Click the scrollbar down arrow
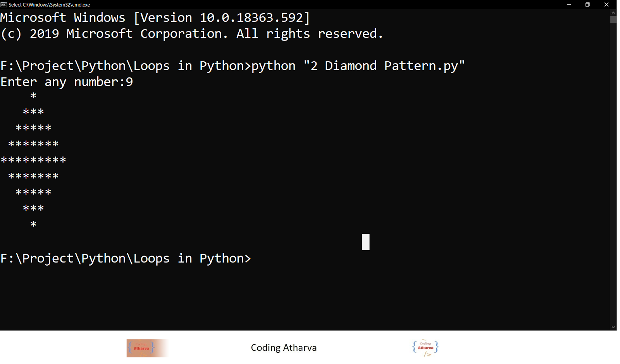 pos(613,327)
